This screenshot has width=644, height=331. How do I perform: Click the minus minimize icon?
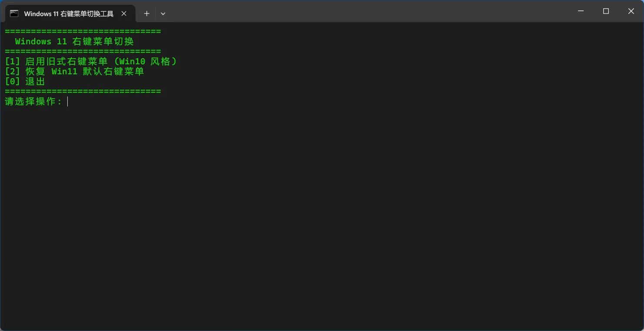pos(581,11)
